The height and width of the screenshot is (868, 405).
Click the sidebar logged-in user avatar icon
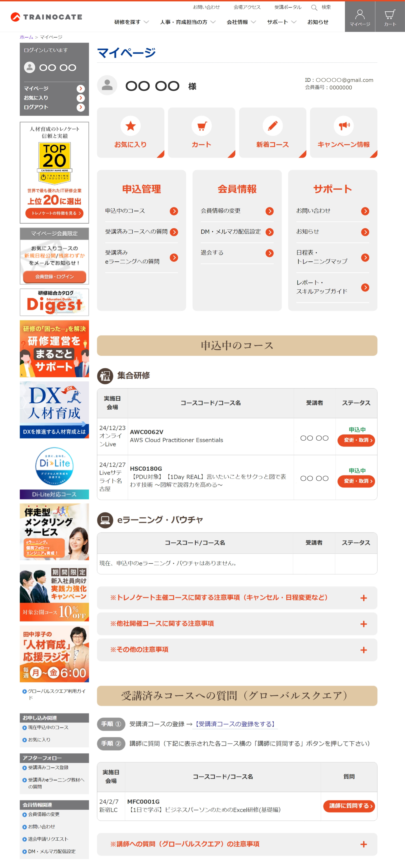(30, 67)
